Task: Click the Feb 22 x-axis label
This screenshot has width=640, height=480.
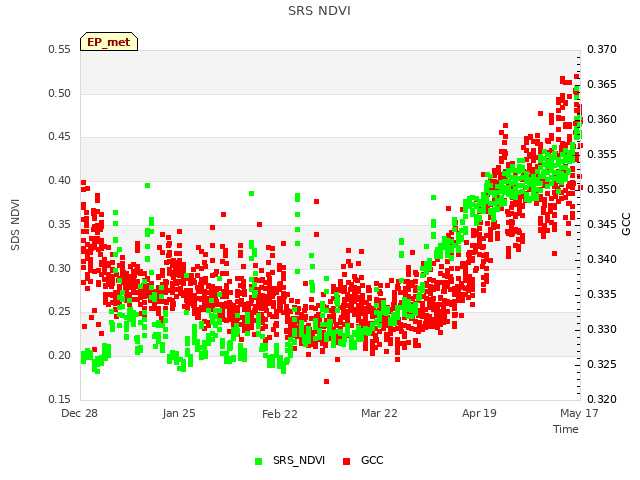Action: click(280, 414)
